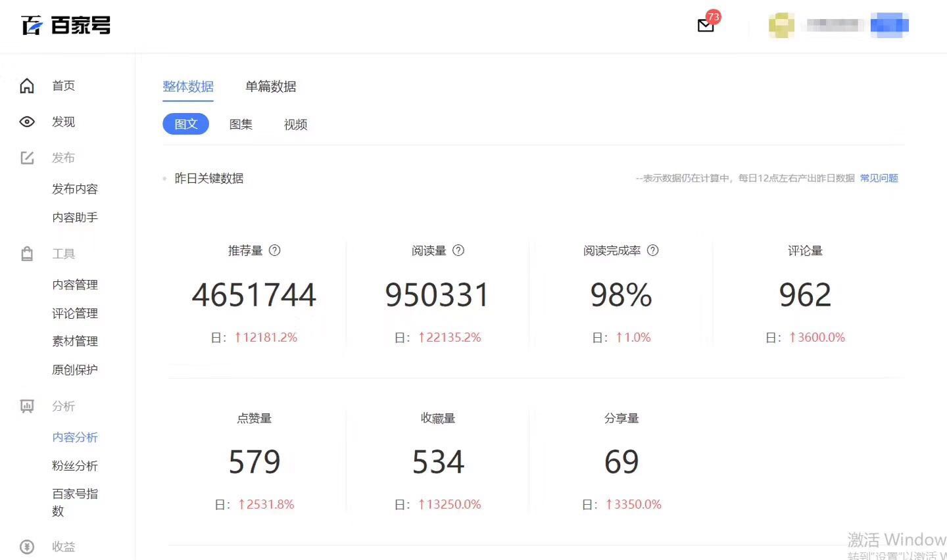Open the 工具 tools section icon
The image size is (947, 560).
[x=26, y=253]
